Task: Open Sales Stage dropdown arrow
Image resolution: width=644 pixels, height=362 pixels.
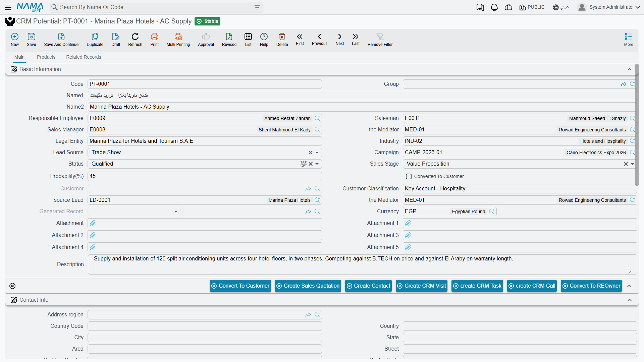Action: coord(632,164)
